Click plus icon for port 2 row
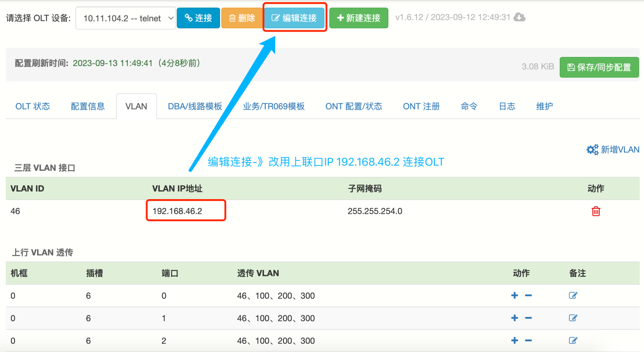Image resolution: width=644 pixels, height=352 pixels. pos(514,340)
